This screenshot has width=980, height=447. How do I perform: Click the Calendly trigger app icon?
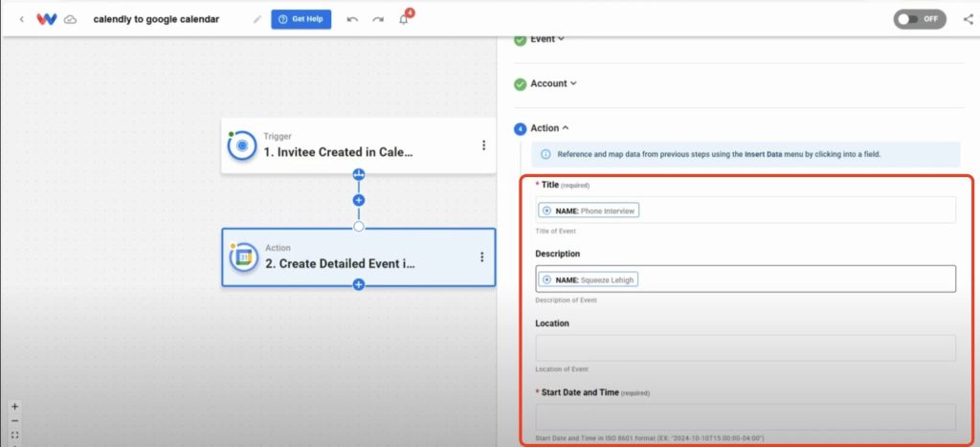[x=242, y=145]
